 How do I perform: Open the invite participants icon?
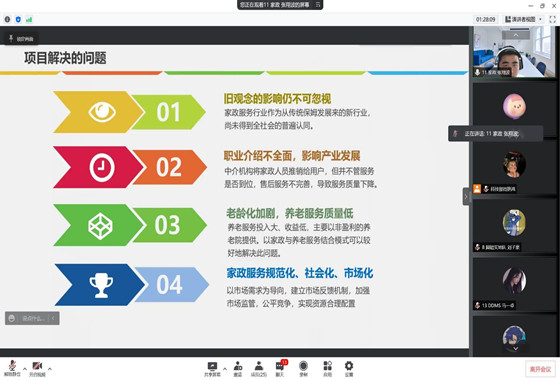tap(238, 369)
